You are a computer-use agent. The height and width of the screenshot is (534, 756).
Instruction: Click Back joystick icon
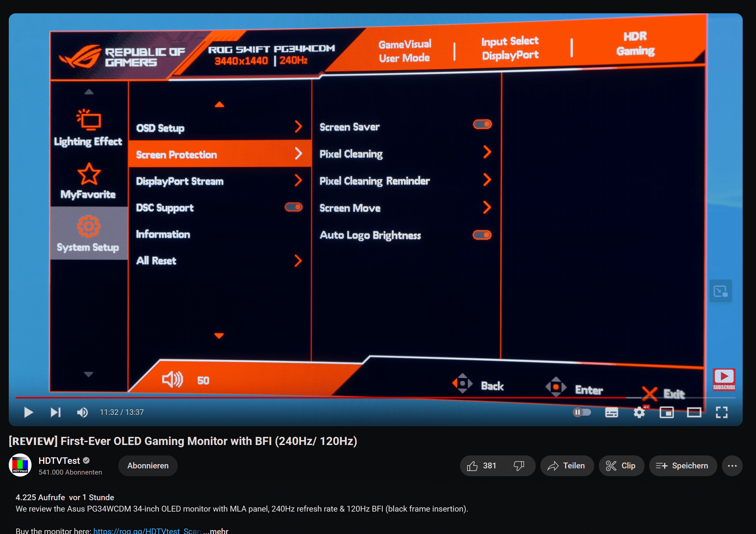[x=462, y=383]
